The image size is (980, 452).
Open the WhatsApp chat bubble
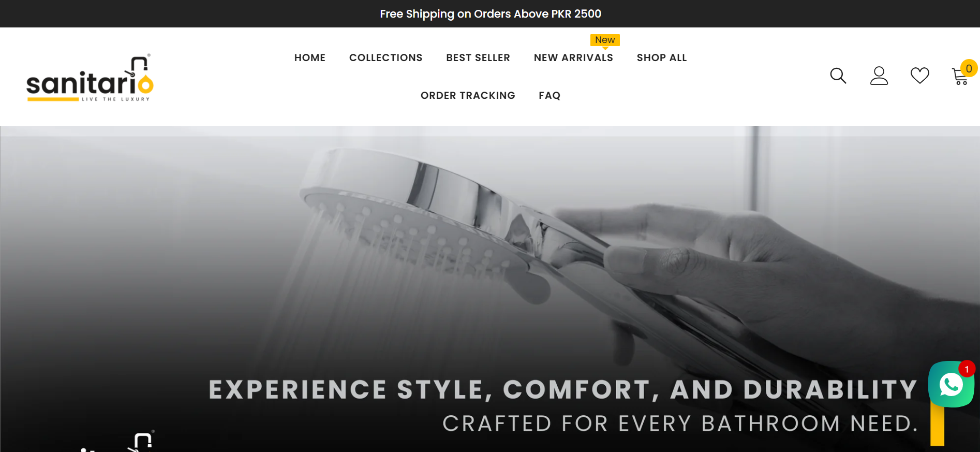(x=951, y=384)
